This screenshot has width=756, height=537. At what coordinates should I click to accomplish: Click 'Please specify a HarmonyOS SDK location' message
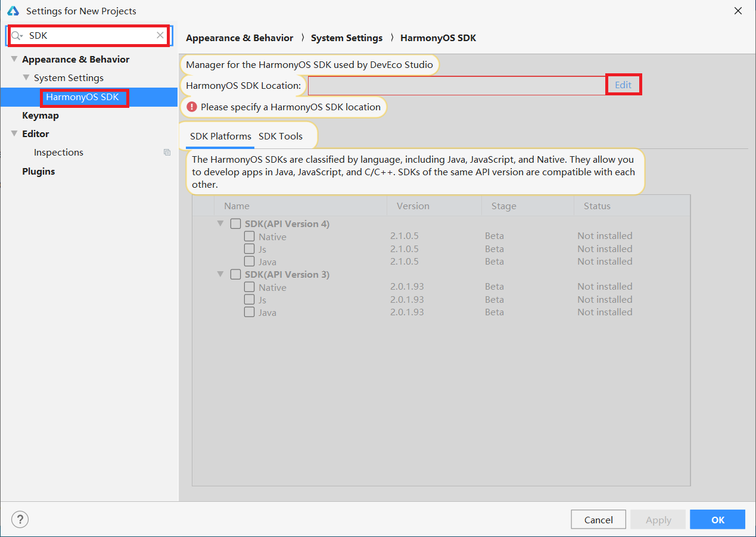coord(291,107)
